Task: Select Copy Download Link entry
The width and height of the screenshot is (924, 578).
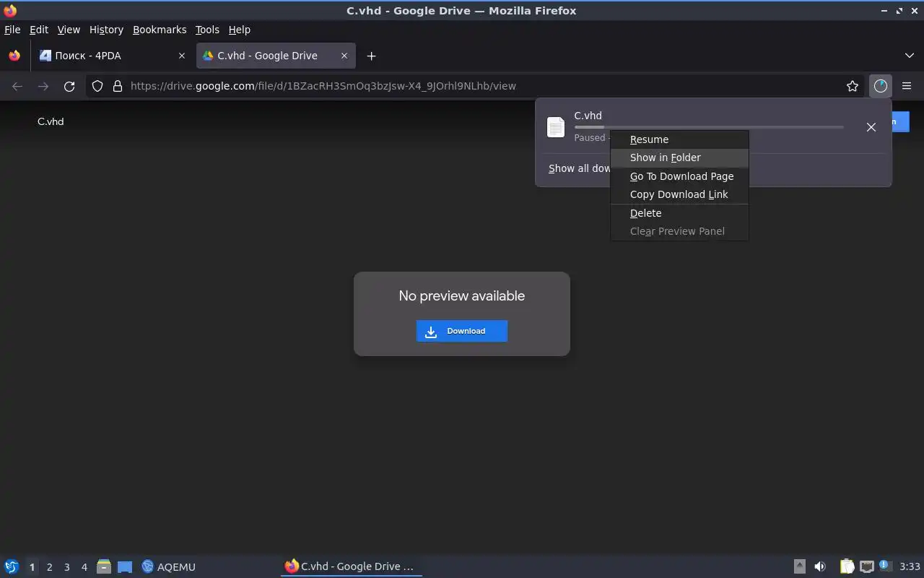Action: (679, 194)
